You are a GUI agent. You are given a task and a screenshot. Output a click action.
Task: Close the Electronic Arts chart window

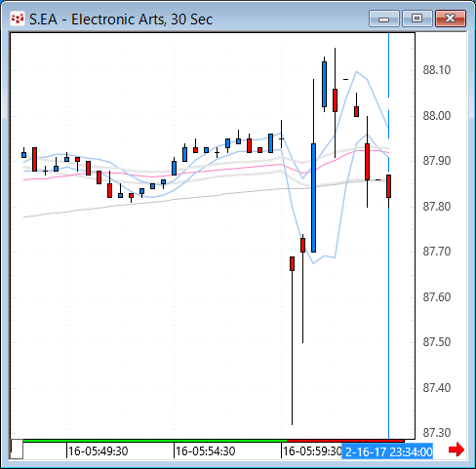coord(451,19)
